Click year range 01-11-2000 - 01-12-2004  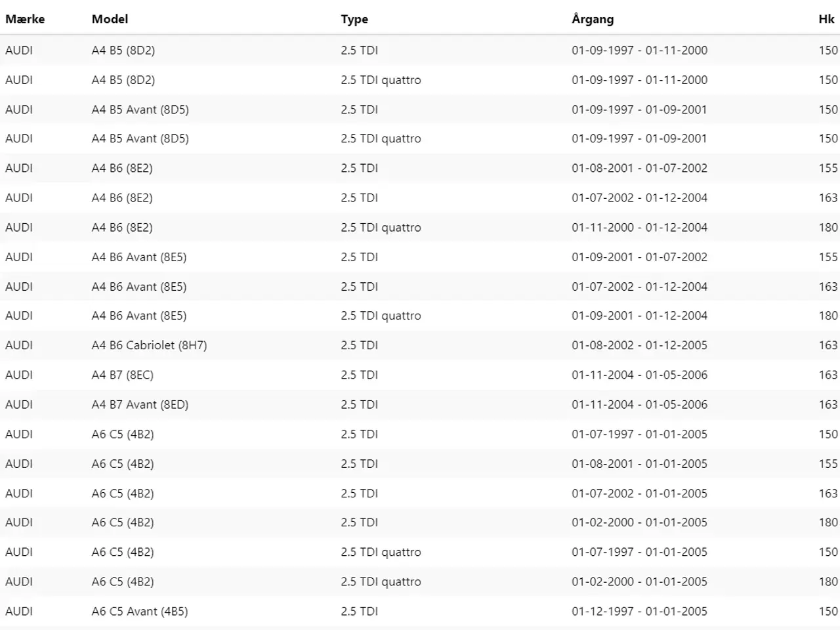pyautogui.click(x=639, y=227)
